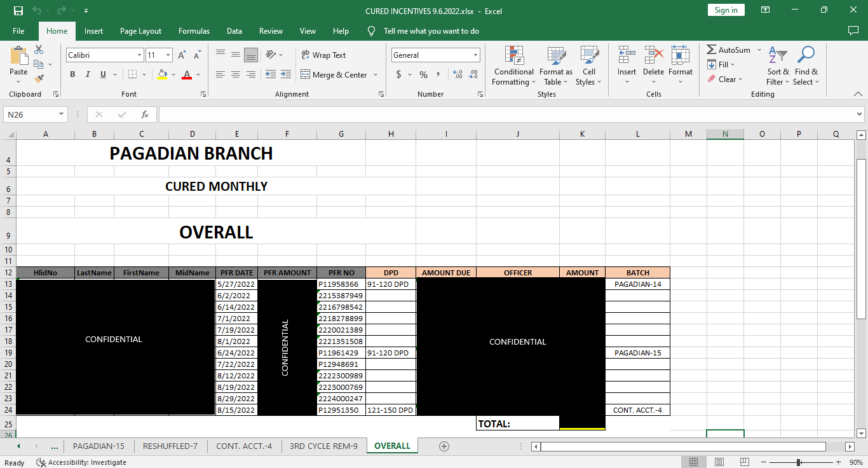Viewport: 868px width, 468px height.
Task: Click the red font color swatch button
Action: pyautogui.click(x=187, y=74)
